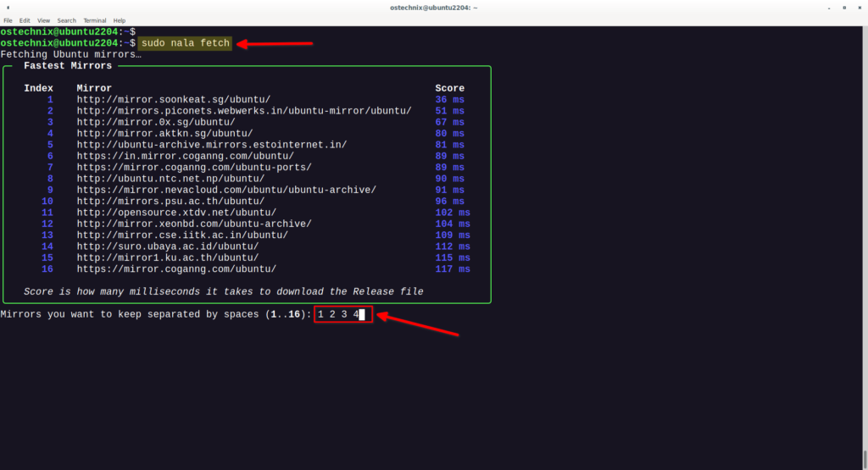
Task: Click the '90 ms' score value
Action: tap(449, 179)
